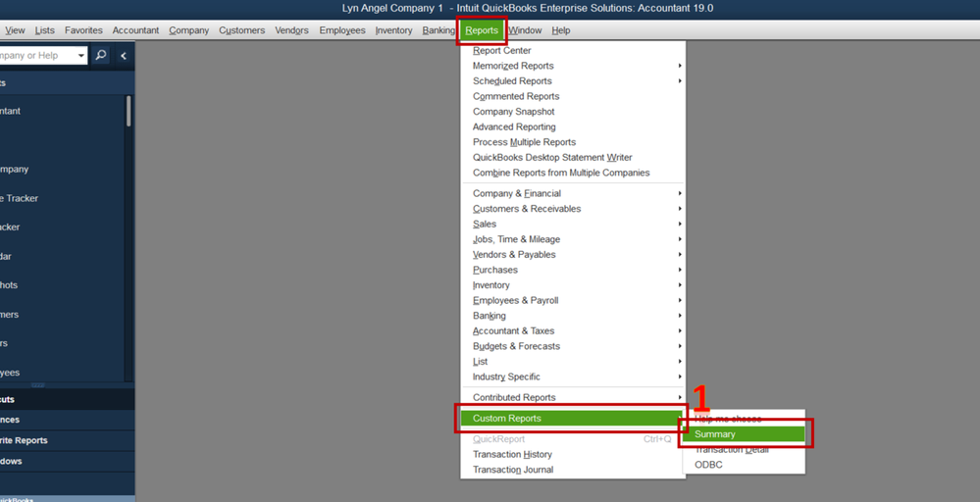This screenshot has width=980, height=502.
Task: Open the Accountant menu
Action: [135, 30]
